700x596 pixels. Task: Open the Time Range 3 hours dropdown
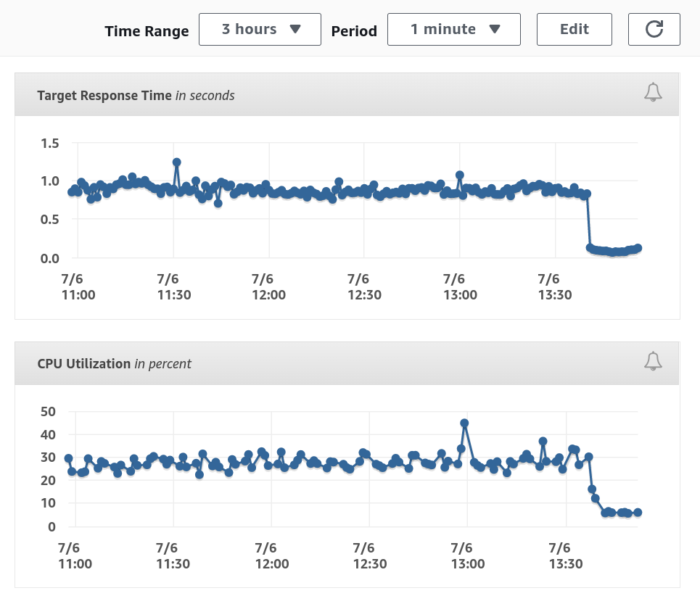[260, 29]
